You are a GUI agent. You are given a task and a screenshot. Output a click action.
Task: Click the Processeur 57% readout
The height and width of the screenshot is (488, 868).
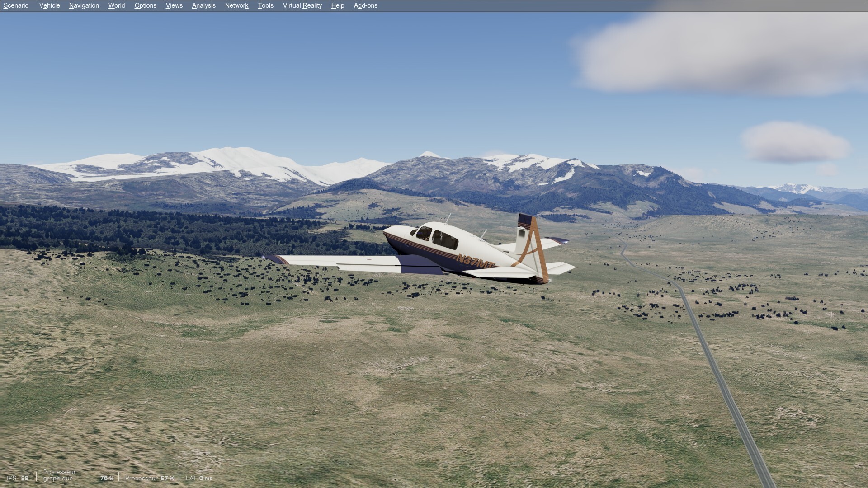[x=149, y=478]
